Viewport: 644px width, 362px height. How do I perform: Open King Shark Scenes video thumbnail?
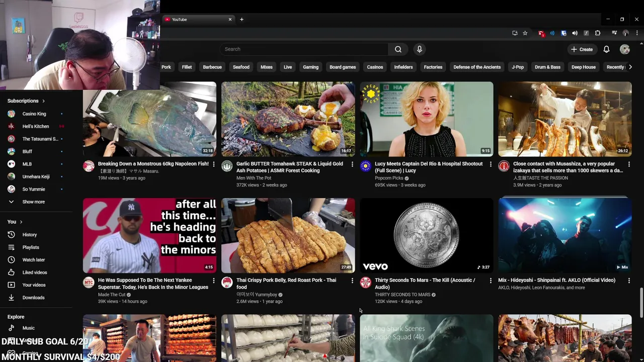(427, 338)
